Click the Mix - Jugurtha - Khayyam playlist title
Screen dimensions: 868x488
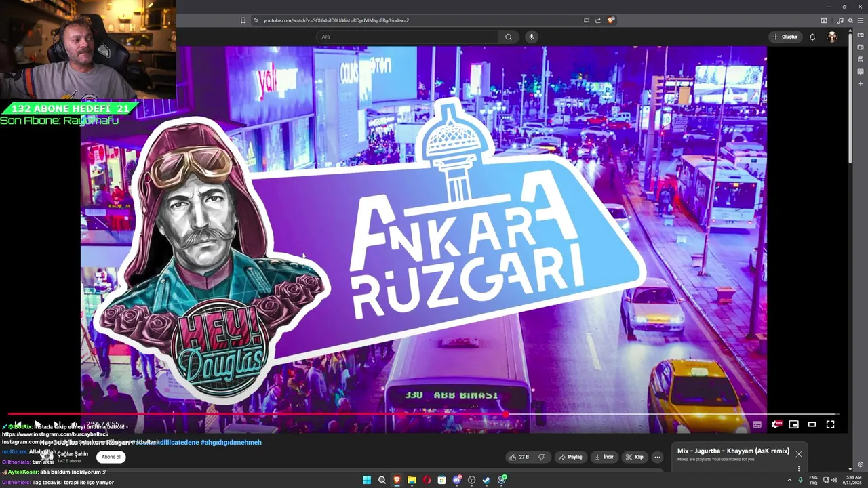pos(733,451)
